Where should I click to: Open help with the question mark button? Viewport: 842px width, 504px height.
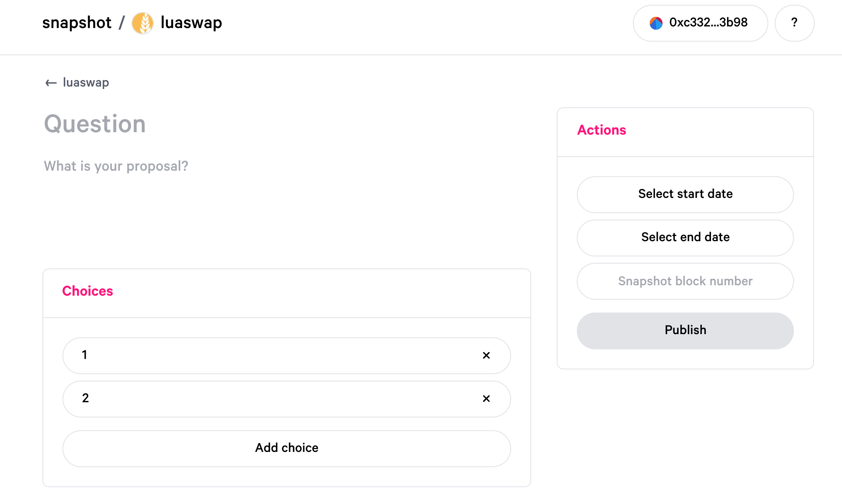pos(794,23)
